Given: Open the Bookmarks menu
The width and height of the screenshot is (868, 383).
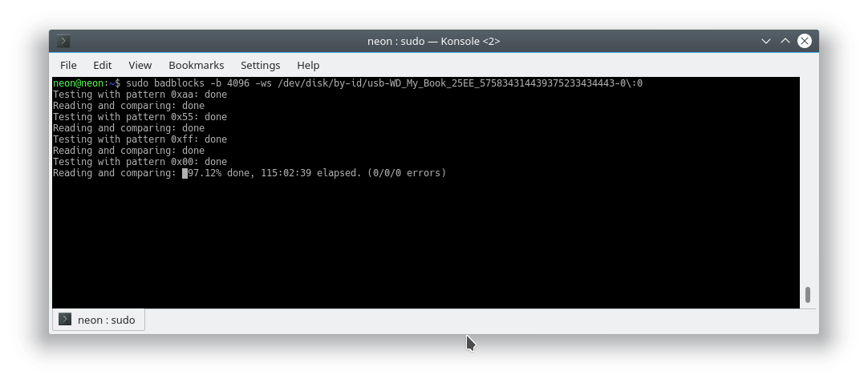Looking at the screenshot, I should [x=197, y=65].
